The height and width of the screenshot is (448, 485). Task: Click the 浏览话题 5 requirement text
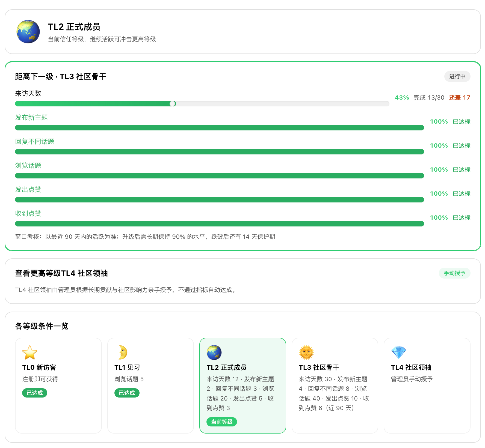[129, 379]
